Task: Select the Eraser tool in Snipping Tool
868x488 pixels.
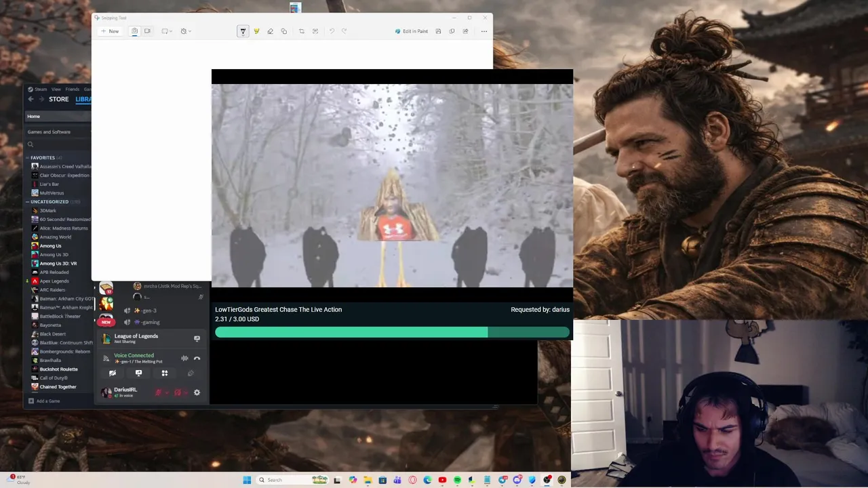Action: click(x=270, y=31)
